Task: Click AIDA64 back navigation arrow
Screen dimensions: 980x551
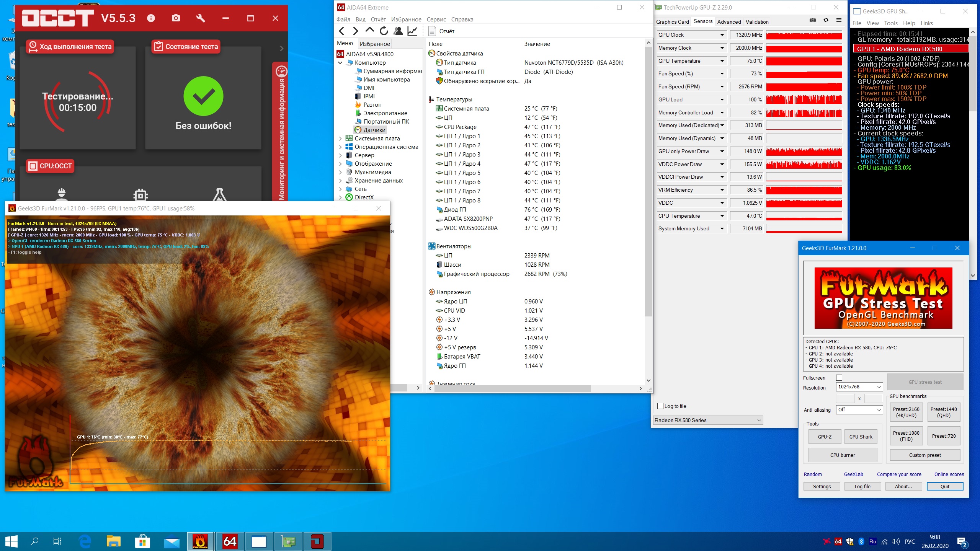Action: (342, 31)
